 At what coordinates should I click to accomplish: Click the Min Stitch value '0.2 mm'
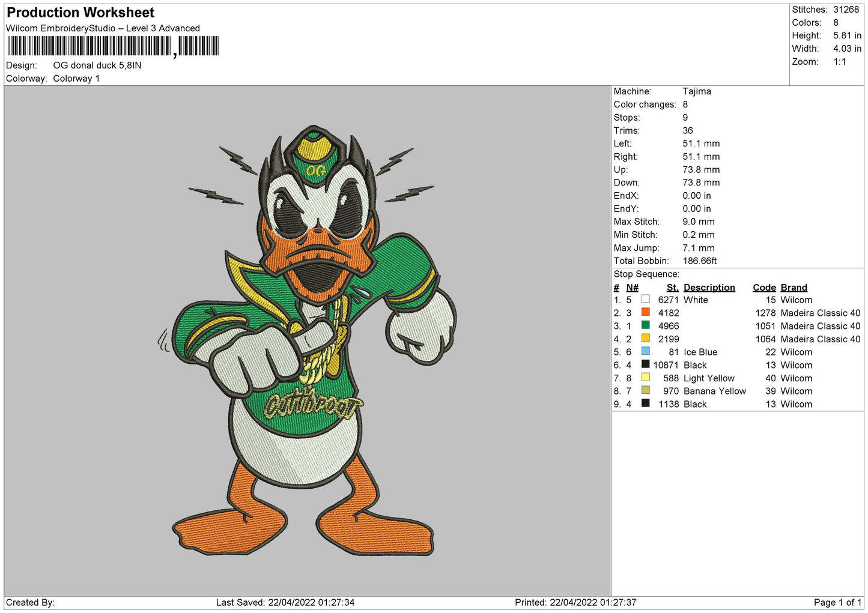click(x=699, y=235)
